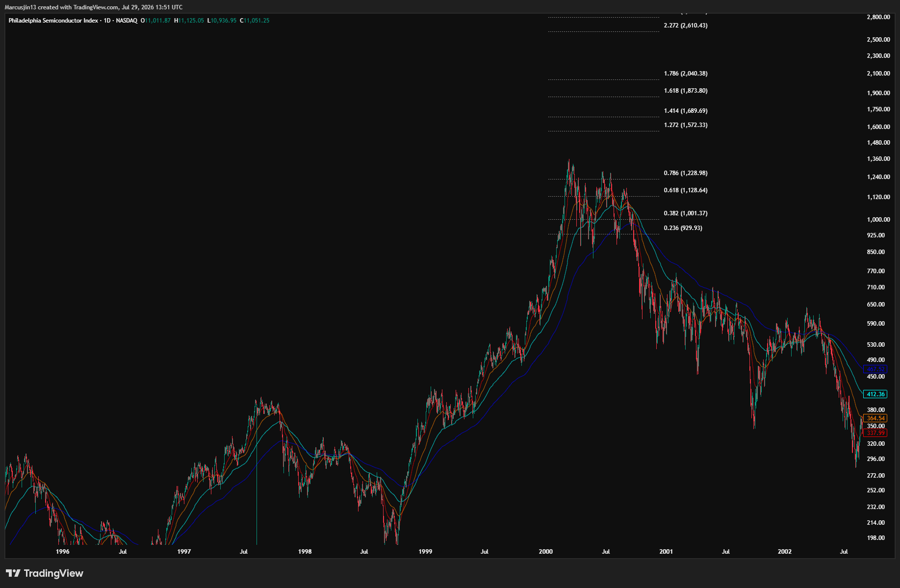
Task: Click the 650.00 price axis label
Action: [x=876, y=305]
